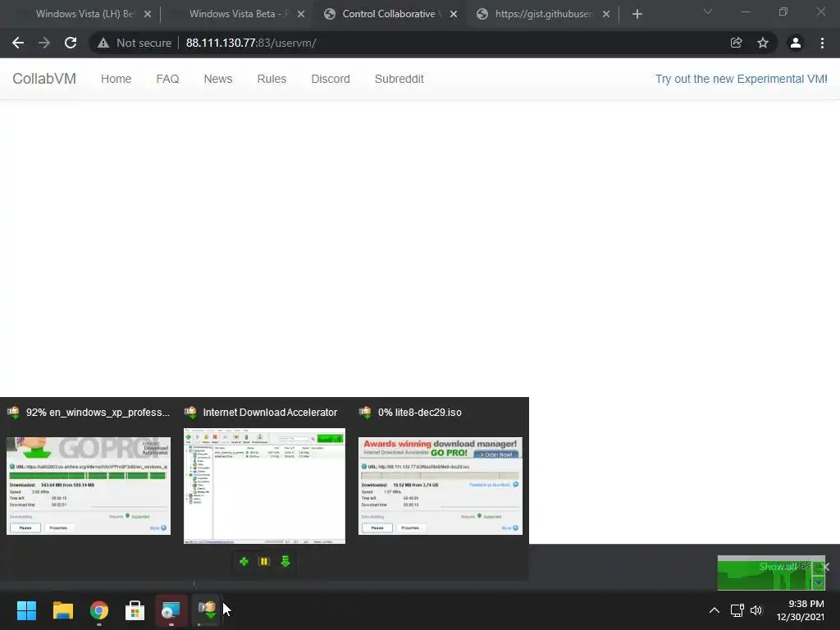The image size is (840, 630).
Task: Reload the CollabVM page
Action: [71, 43]
